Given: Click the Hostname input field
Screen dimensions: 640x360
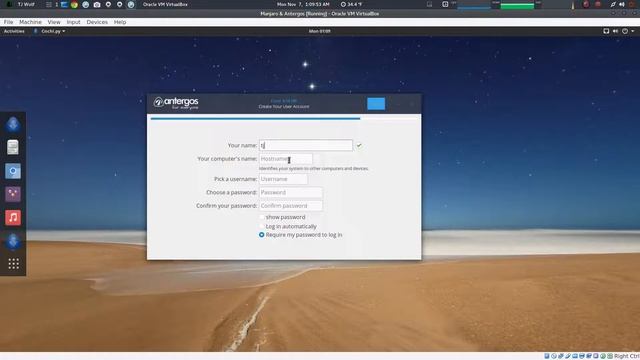Looking at the screenshot, I should [x=286, y=159].
